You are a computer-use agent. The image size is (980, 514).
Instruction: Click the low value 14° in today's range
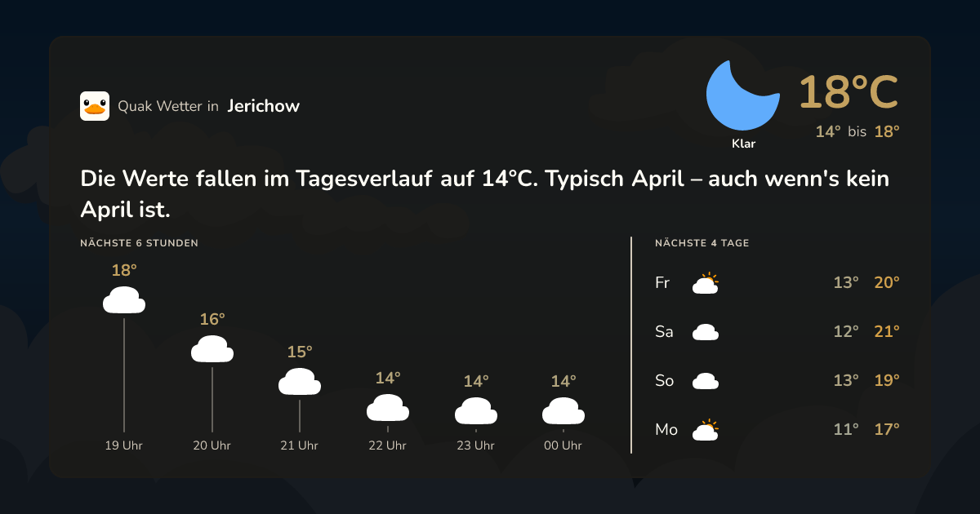coord(828,131)
